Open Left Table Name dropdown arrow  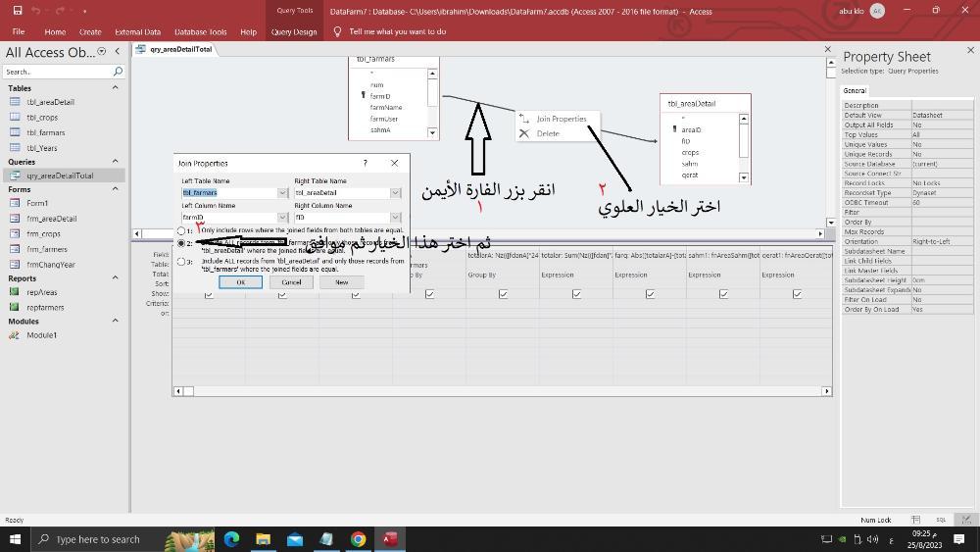tap(282, 193)
